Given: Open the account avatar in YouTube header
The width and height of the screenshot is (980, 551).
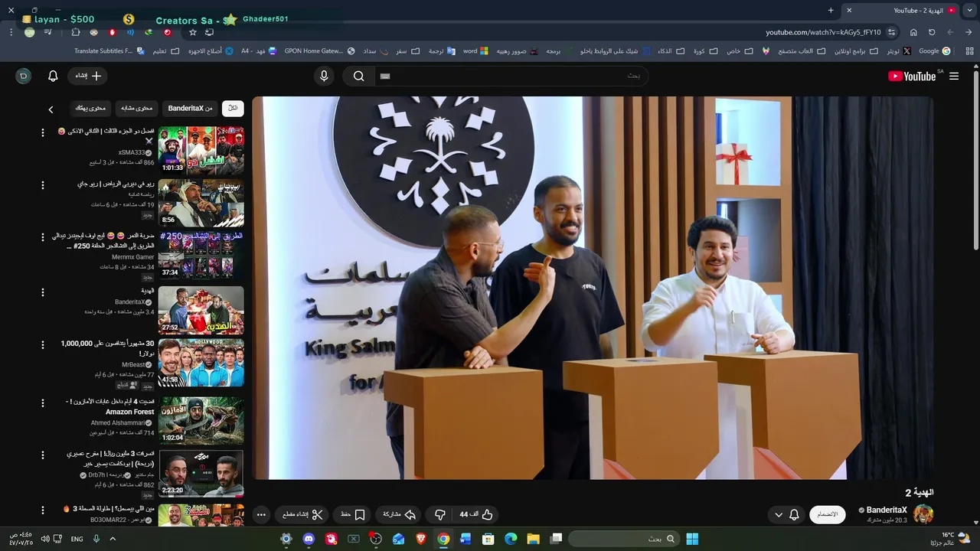Looking at the screenshot, I should (24, 76).
